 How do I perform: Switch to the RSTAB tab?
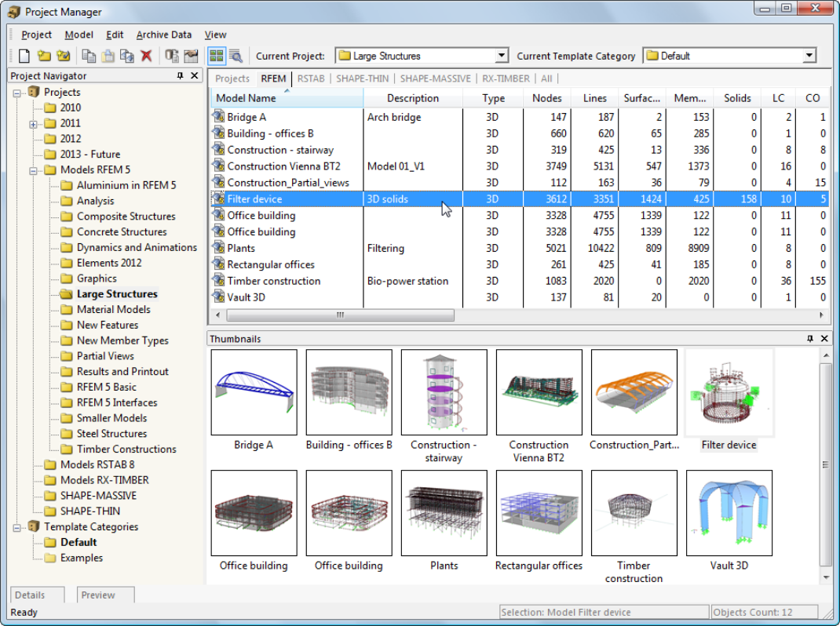tap(311, 78)
